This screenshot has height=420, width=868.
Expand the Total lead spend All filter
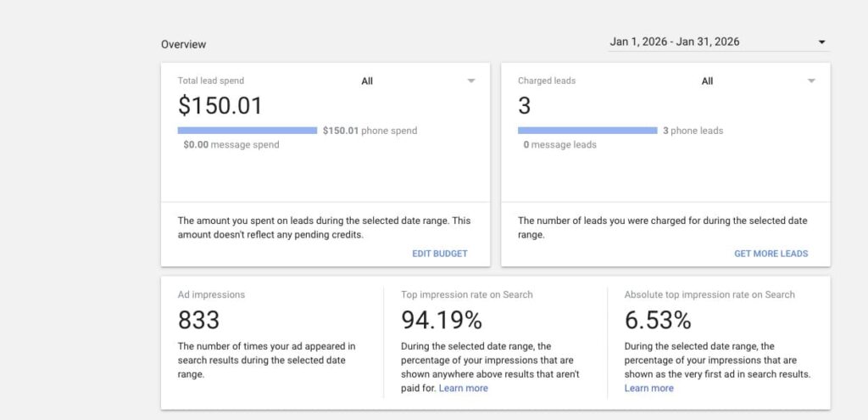[x=418, y=81]
